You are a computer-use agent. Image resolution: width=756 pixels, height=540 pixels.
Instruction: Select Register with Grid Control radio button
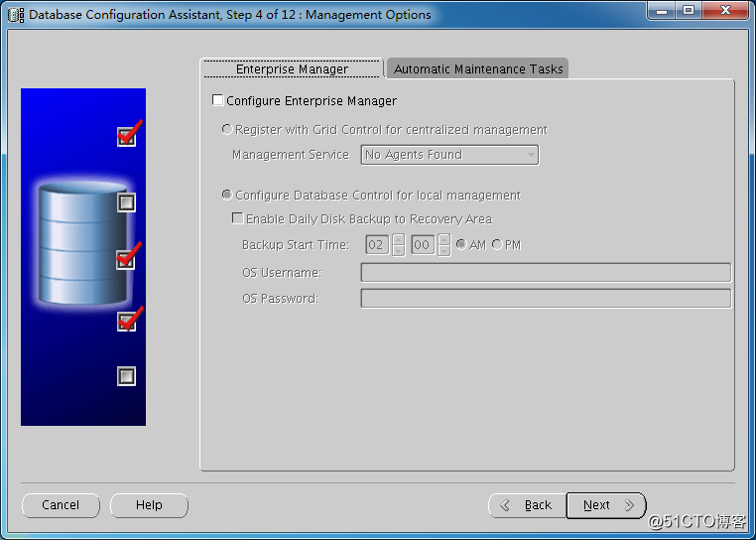tap(226, 129)
